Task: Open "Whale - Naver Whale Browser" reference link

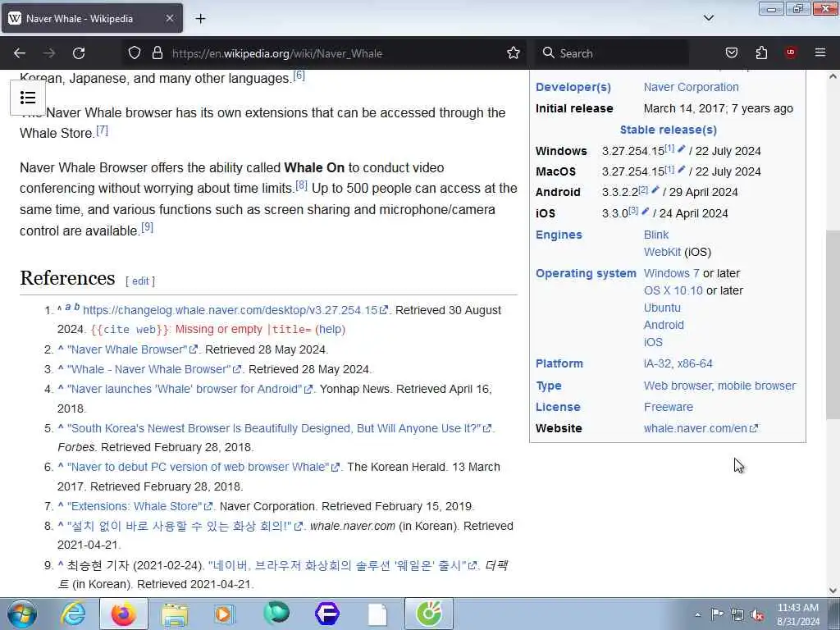Action: 153,369
